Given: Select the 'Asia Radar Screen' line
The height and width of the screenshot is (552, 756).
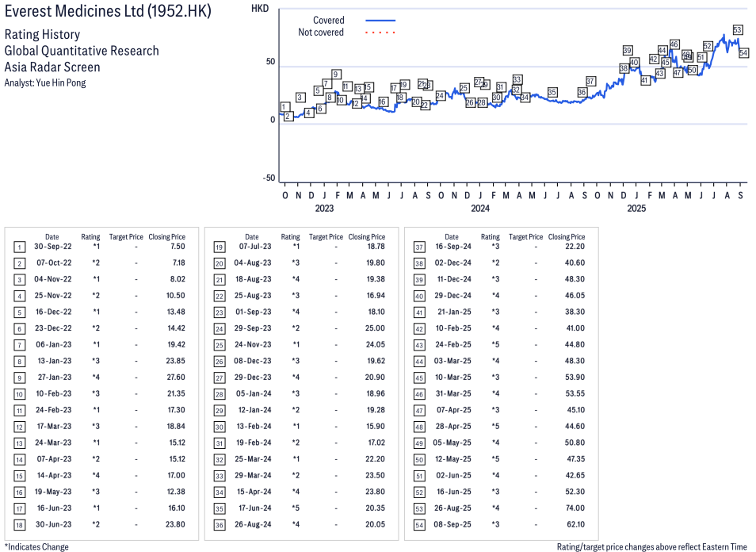Looking at the screenshot, I should pos(52,67).
